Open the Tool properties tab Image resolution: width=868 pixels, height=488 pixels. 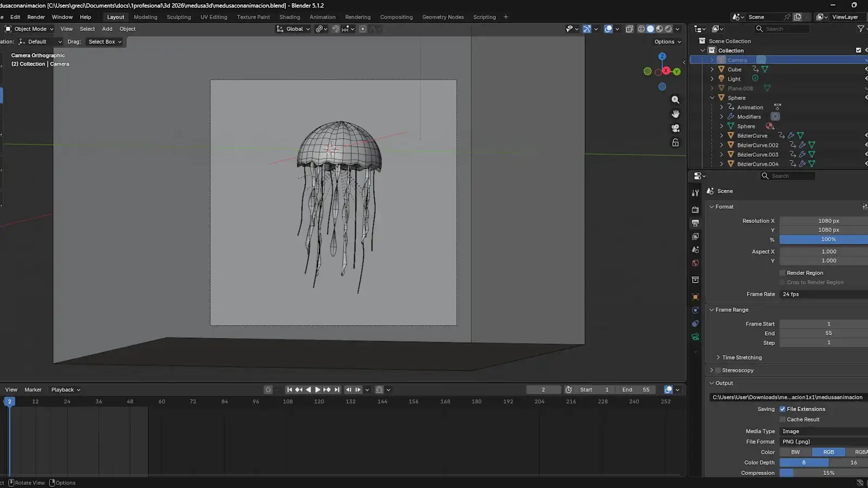pos(695,193)
